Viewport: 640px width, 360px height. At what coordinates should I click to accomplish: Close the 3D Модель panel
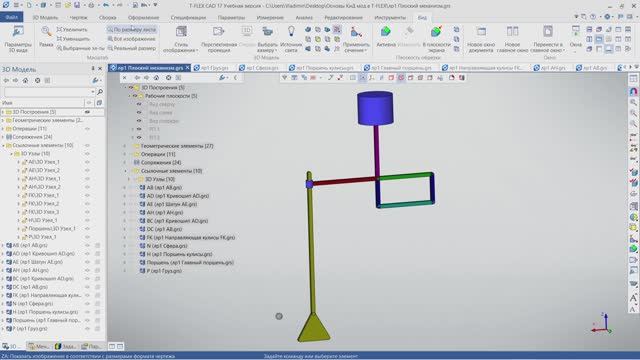100,69
